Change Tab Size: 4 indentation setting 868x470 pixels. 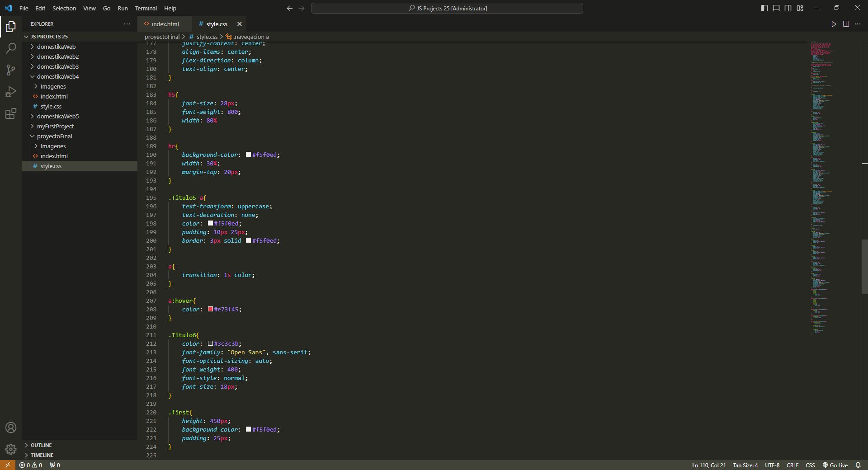745,465
